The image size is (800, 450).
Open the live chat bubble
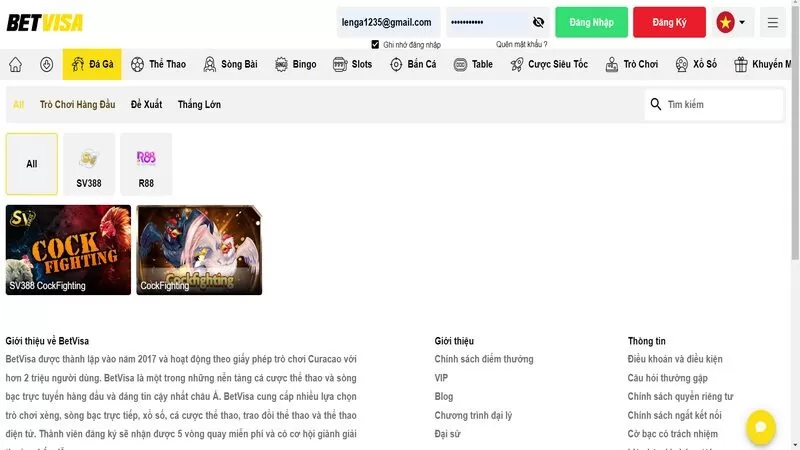760,427
